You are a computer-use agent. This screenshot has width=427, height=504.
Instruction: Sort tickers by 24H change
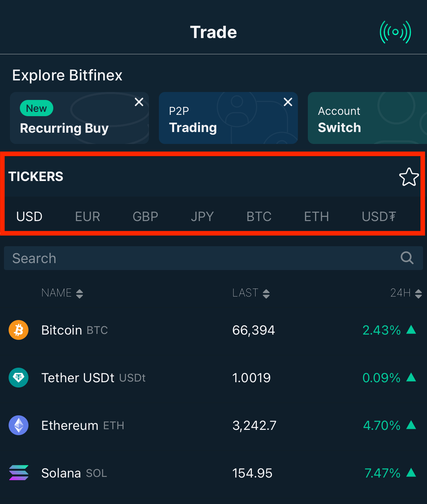[406, 293]
